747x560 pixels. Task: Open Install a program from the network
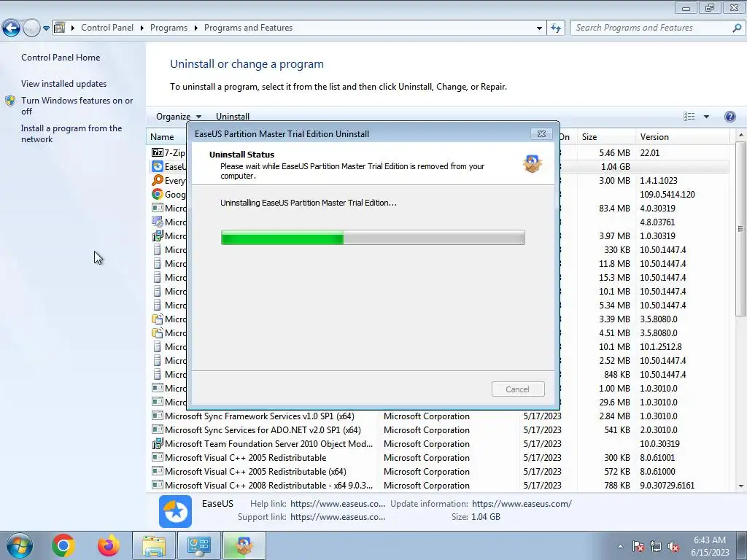pos(71,133)
